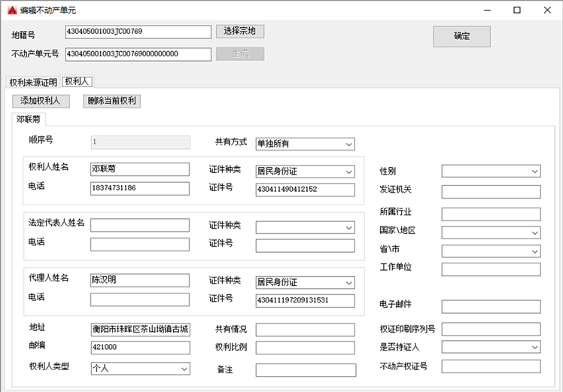Click the 电子邮件 input field
This screenshot has height=392, width=563.
(491, 306)
